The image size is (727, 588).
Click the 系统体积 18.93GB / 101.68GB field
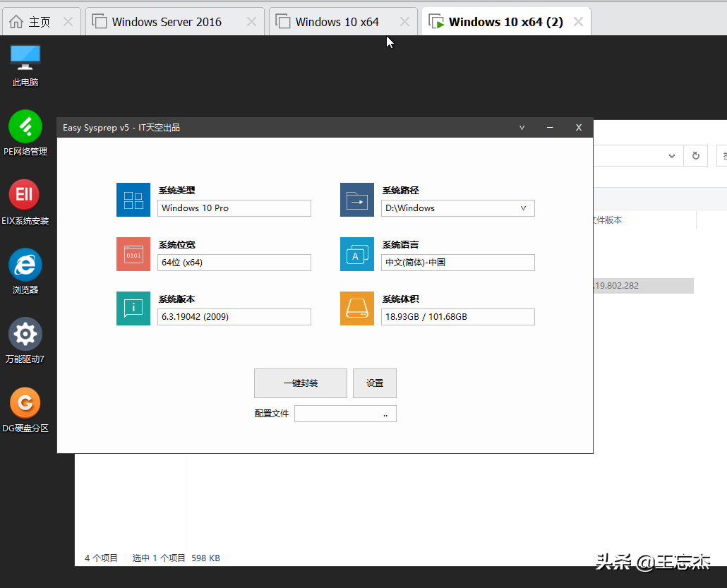pos(457,317)
